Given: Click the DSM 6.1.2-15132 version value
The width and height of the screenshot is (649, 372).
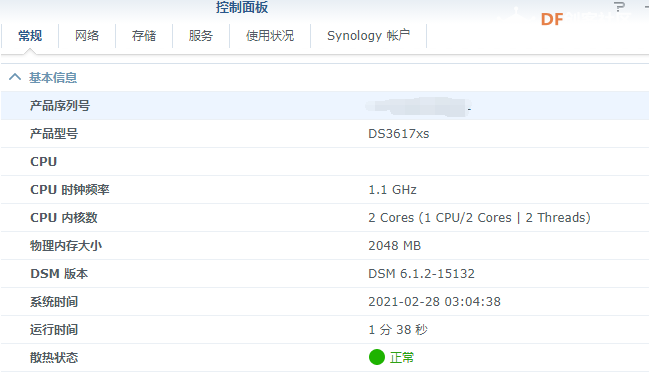Looking at the screenshot, I should (x=421, y=274).
